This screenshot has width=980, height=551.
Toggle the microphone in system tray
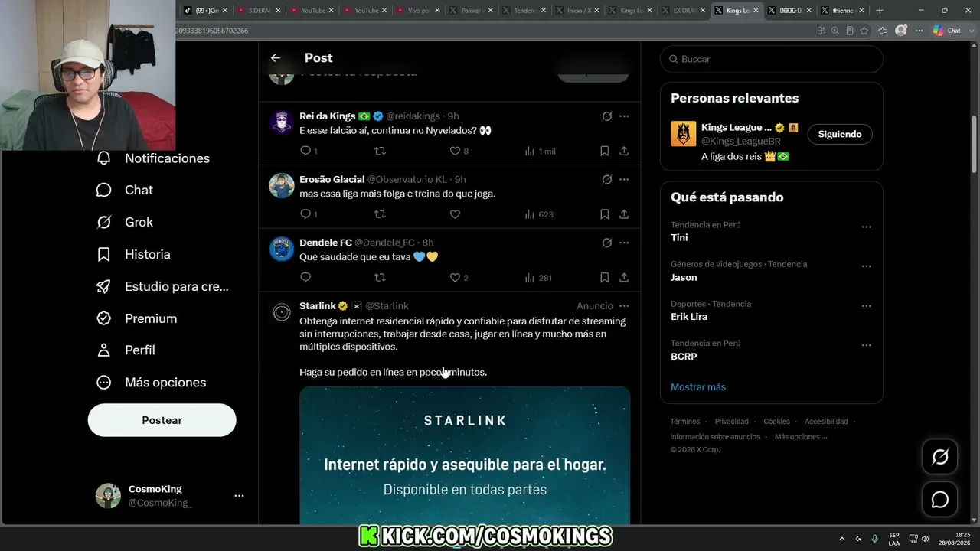tap(875, 539)
